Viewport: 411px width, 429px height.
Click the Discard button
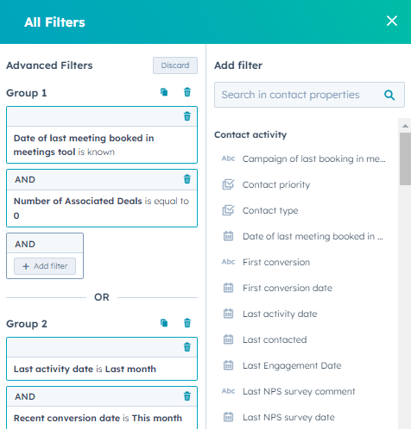pos(175,65)
